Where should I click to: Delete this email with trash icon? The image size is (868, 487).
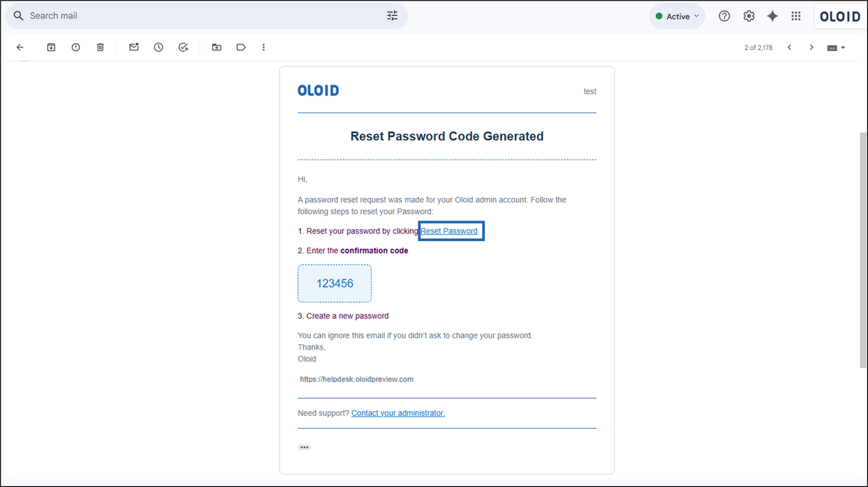coord(100,47)
